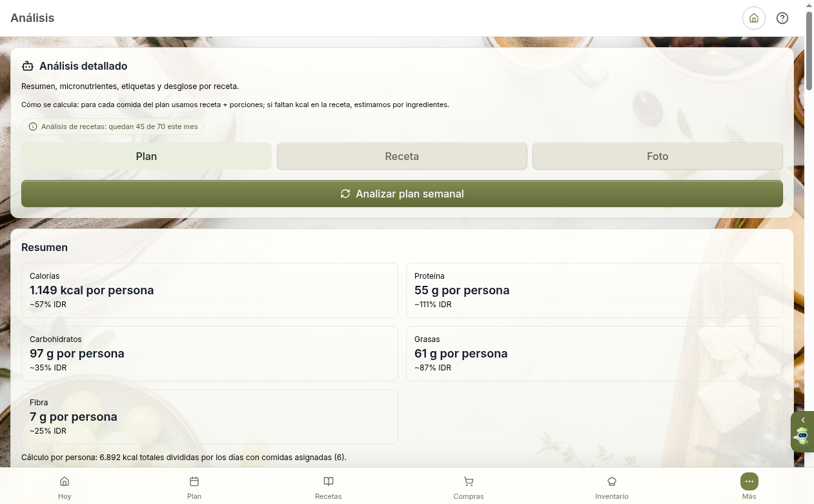Click the 'Cómo se calcula' explanation text

(235, 105)
